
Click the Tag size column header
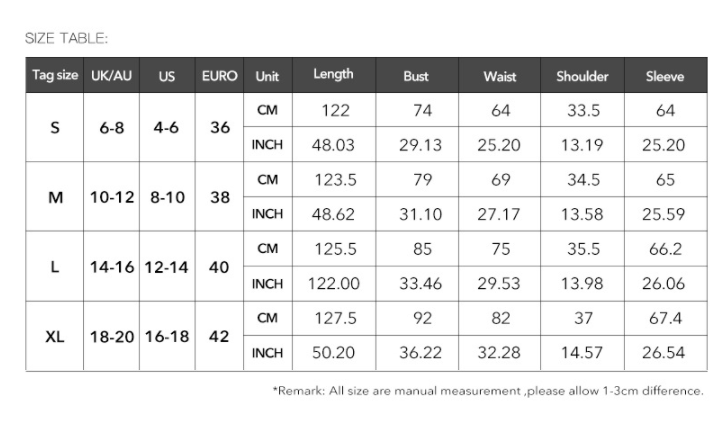point(56,76)
